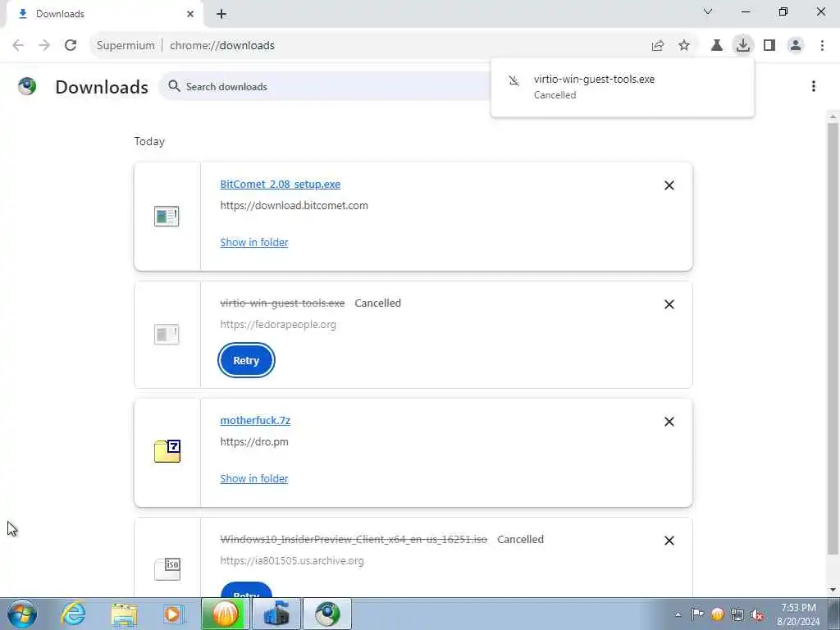Go forward using the browser forward arrow

pyautogui.click(x=44, y=45)
